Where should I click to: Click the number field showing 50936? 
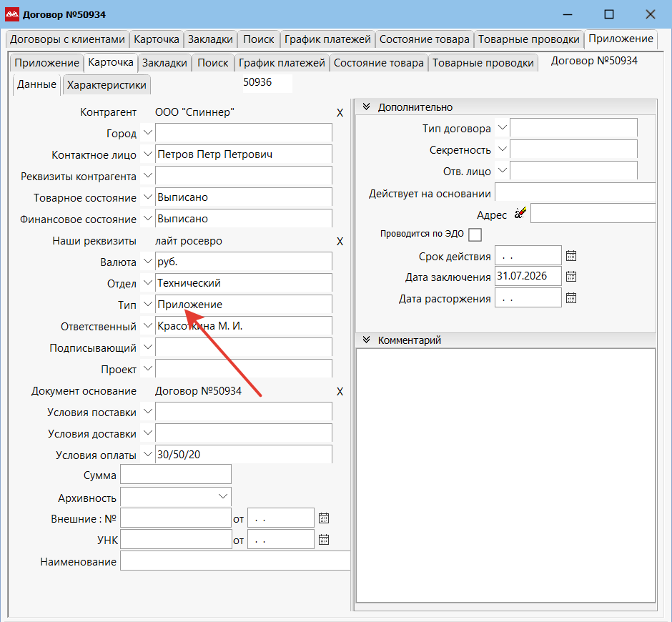(267, 82)
